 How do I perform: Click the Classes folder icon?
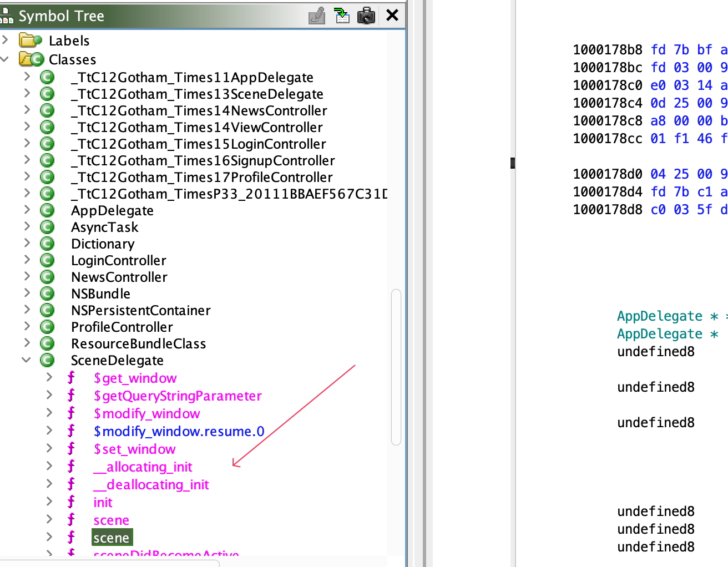(x=31, y=59)
